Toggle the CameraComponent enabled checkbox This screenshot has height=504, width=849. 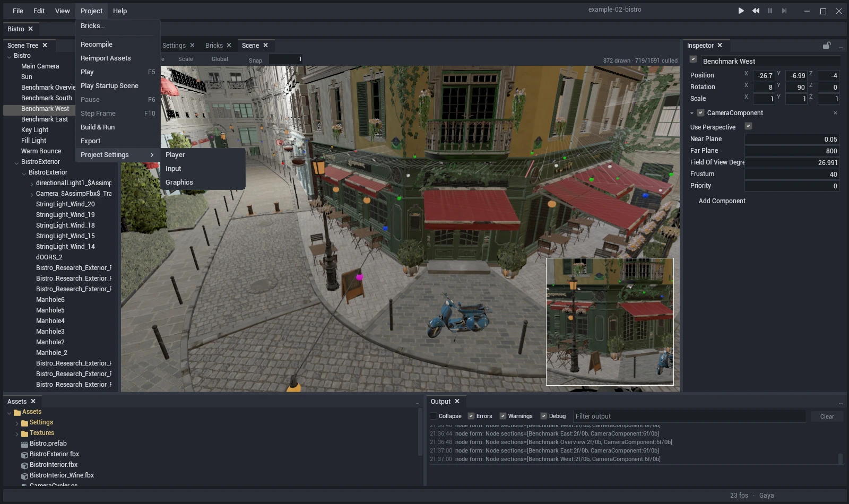[x=700, y=113]
